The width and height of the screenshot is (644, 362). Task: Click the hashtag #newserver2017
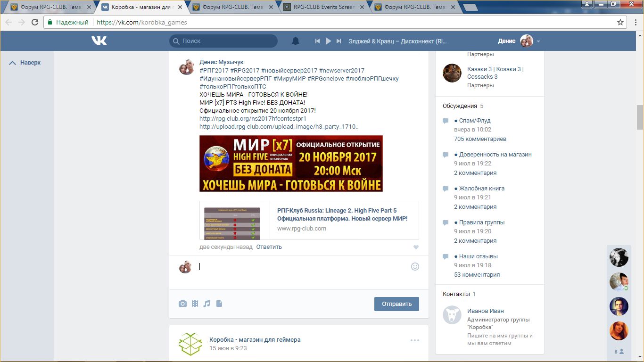tap(342, 71)
